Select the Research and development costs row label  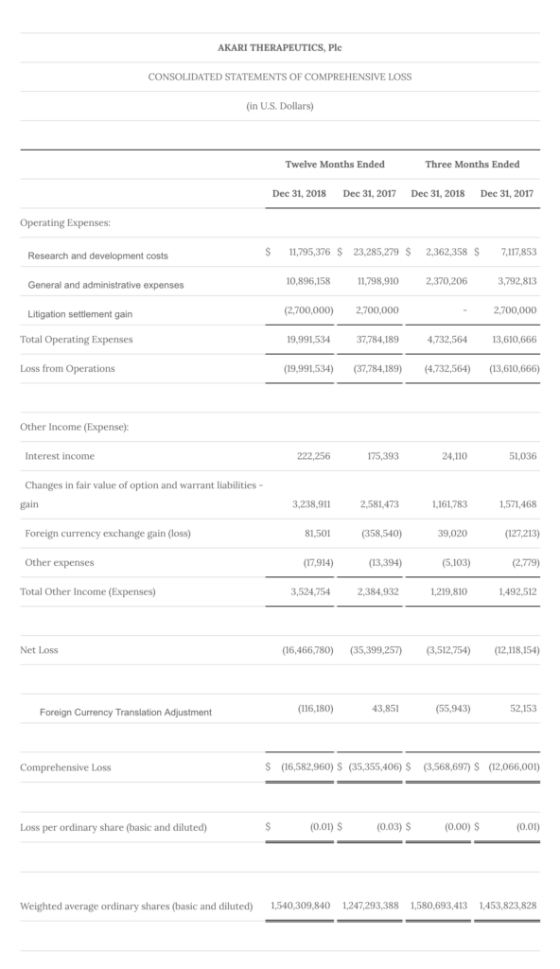coord(97,255)
